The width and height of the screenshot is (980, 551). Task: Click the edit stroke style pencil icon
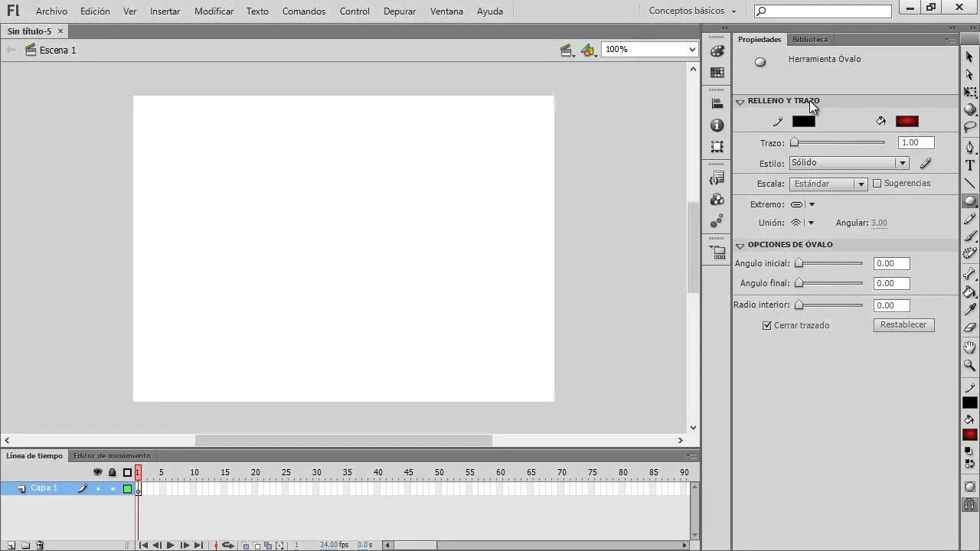[x=925, y=163]
